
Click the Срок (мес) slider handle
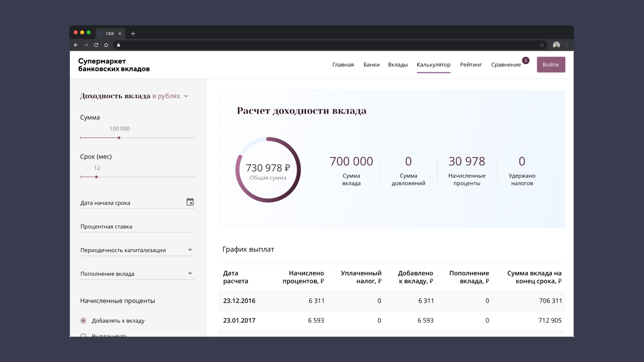(96, 177)
